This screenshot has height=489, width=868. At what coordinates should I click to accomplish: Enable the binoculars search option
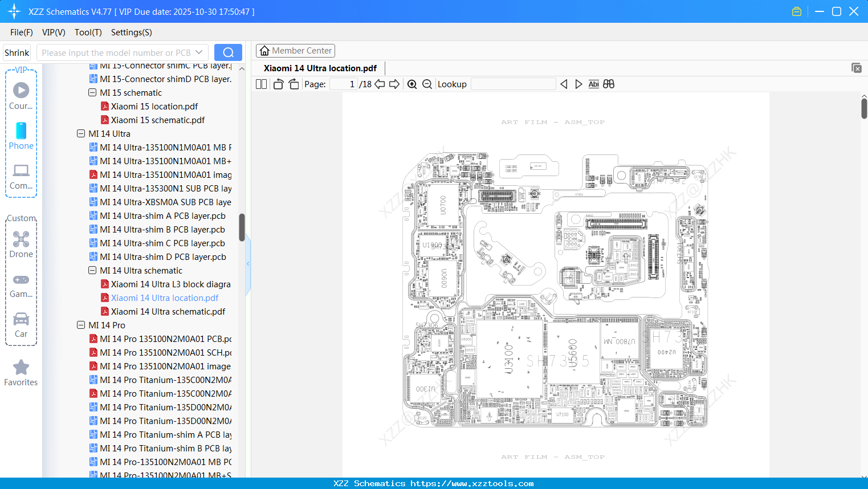[x=608, y=84]
